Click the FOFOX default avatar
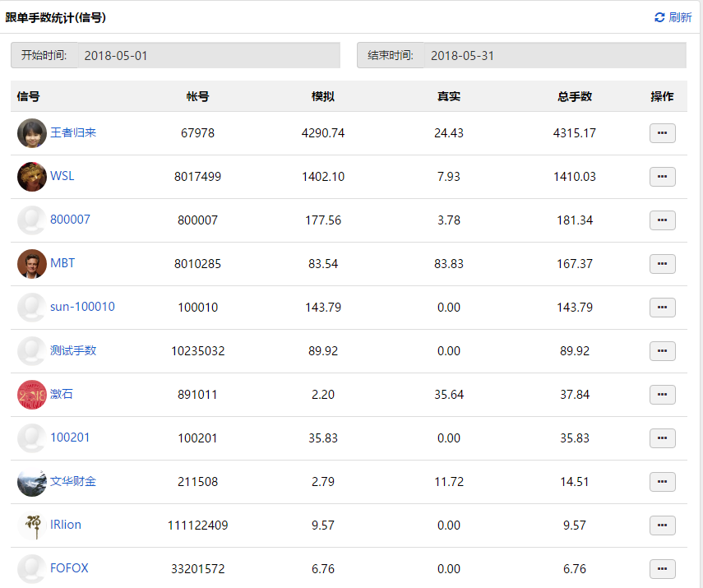This screenshot has height=588, width=703. click(32, 568)
